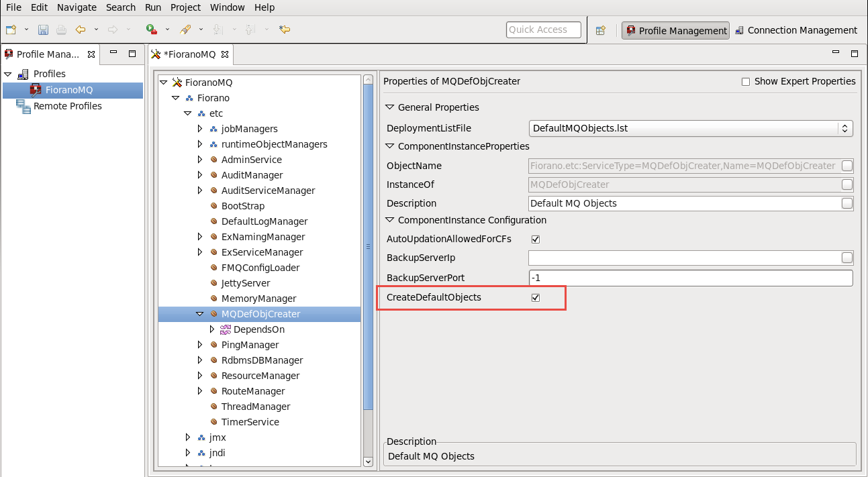Image resolution: width=868 pixels, height=477 pixels.
Task: Open the search flashlight dropdown arrow
Action: tap(201, 30)
